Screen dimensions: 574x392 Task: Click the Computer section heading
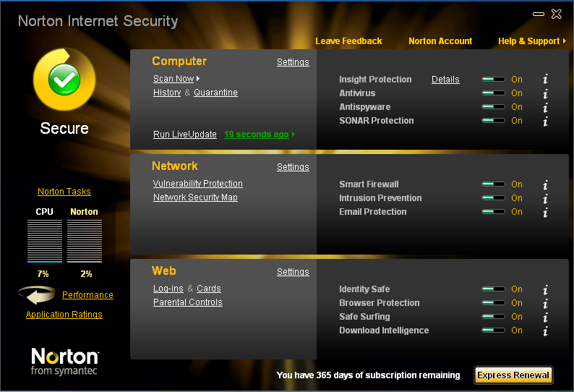pos(179,61)
